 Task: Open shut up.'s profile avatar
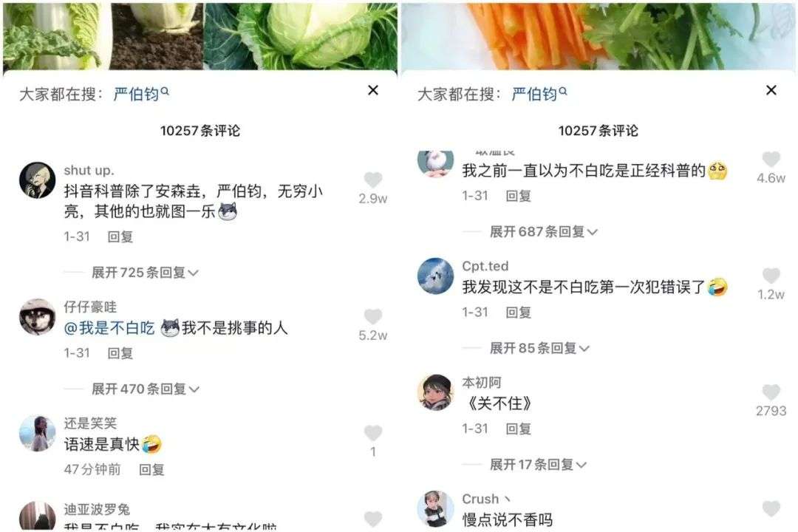(37, 180)
